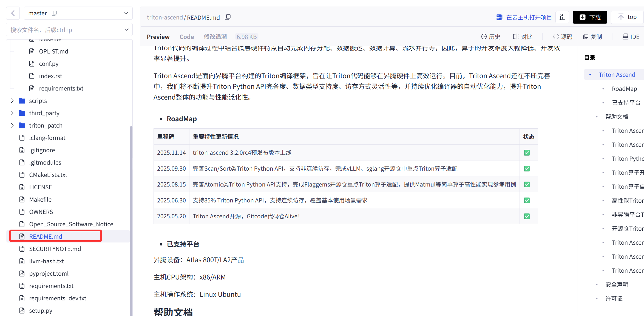Expand the triton_patch folder
The height and width of the screenshot is (316, 644).
(12, 125)
